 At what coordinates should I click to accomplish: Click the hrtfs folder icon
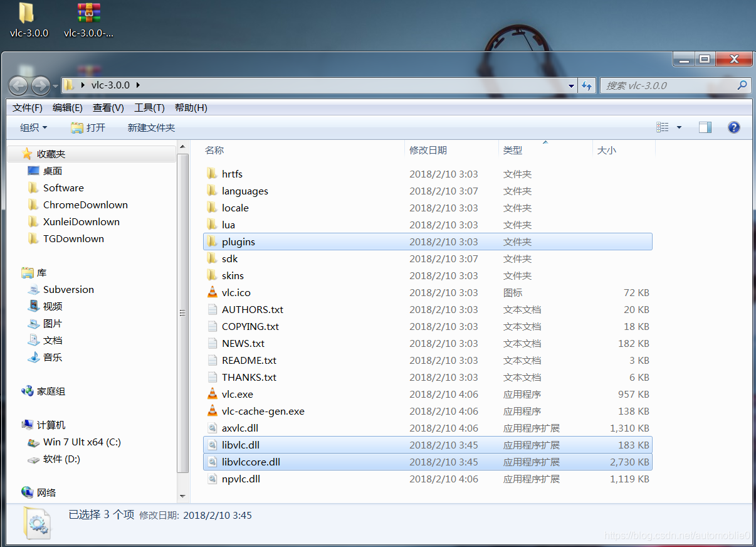[x=212, y=174]
